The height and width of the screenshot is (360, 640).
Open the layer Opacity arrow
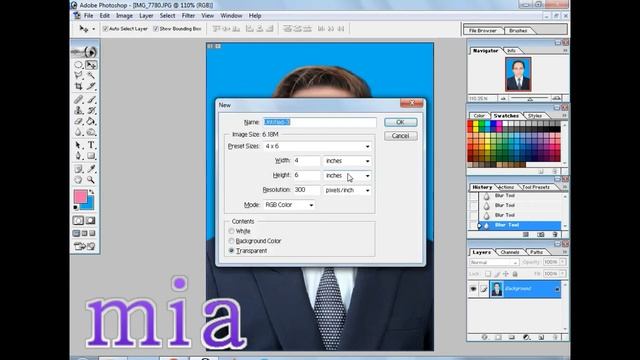[x=563, y=262]
